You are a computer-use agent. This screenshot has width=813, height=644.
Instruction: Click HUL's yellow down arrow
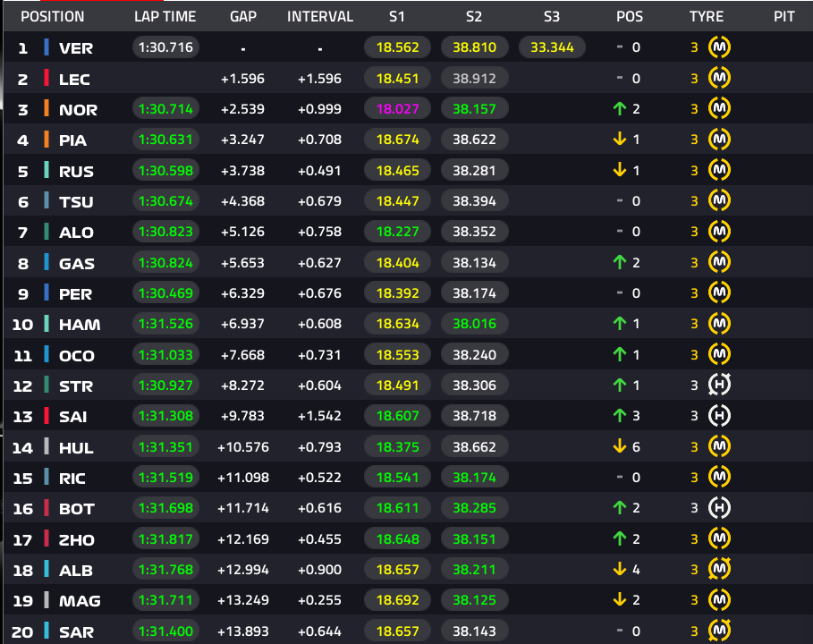click(x=620, y=446)
